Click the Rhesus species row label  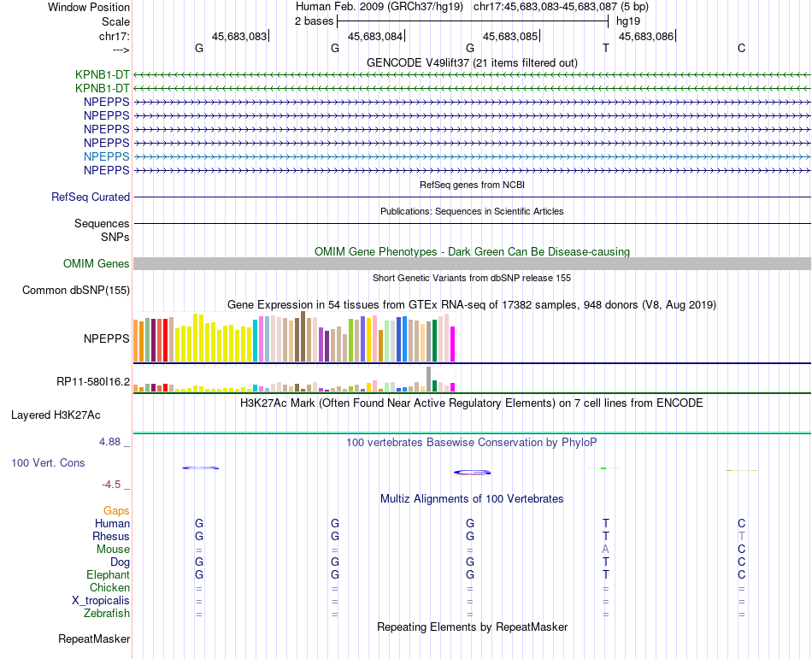pyautogui.click(x=111, y=536)
